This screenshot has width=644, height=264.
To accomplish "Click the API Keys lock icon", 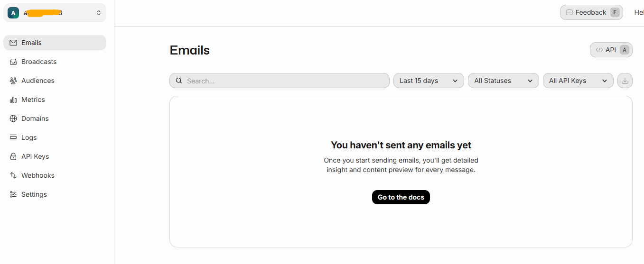I will [x=13, y=156].
